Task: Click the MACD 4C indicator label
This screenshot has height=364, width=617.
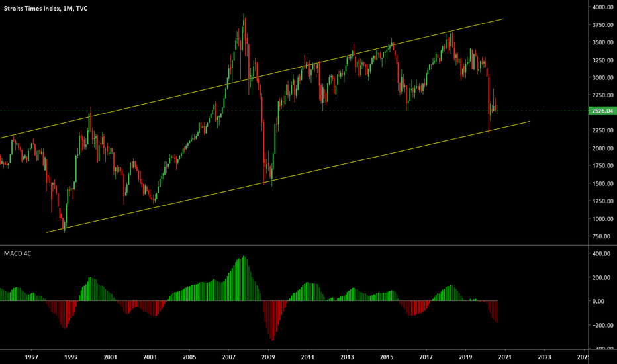Action: 17,254
